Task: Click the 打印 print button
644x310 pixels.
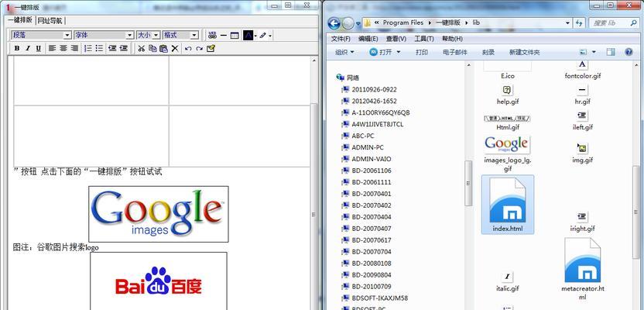Action: coord(421,52)
